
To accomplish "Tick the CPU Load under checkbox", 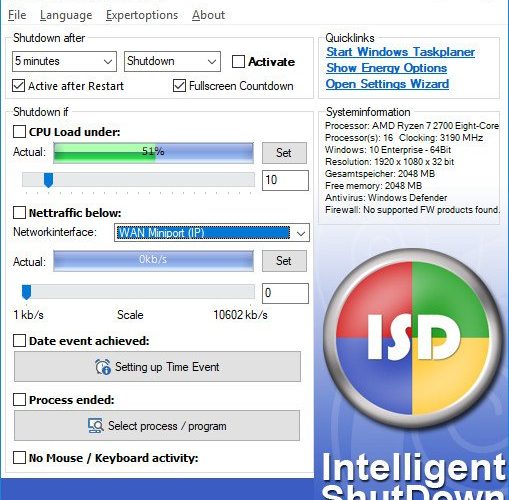I will (x=19, y=132).
